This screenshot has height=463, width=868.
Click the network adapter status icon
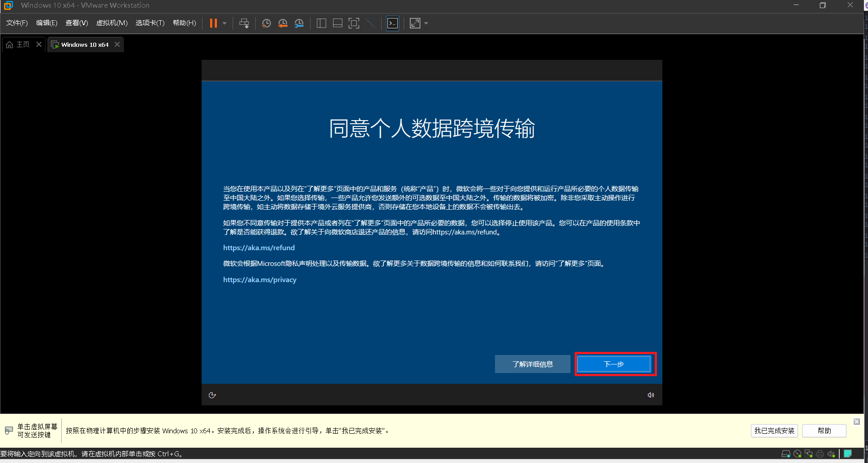tap(809, 454)
